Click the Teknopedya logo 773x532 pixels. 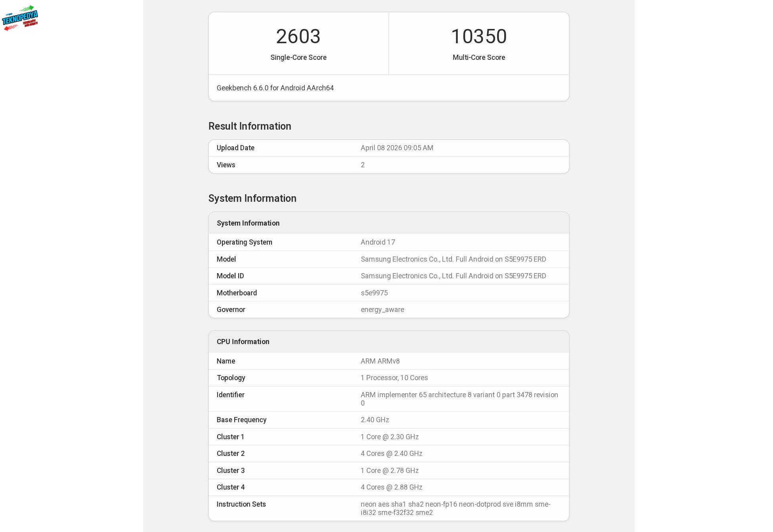20,18
